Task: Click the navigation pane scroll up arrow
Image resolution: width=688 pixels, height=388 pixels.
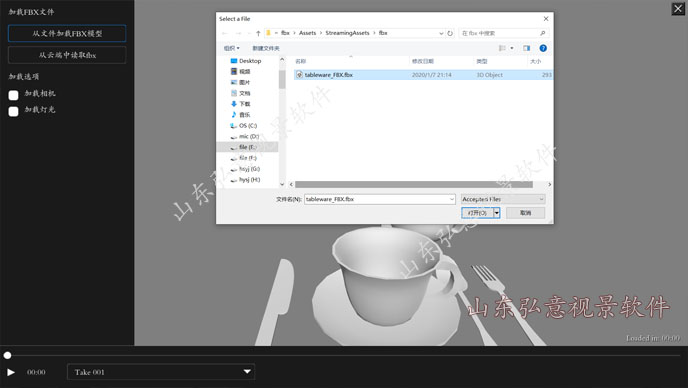Action: click(282, 60)
